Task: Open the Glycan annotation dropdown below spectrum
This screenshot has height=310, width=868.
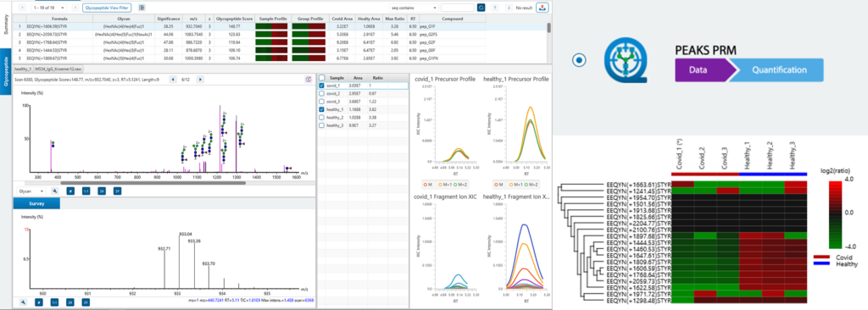Action: coord(32,191)
